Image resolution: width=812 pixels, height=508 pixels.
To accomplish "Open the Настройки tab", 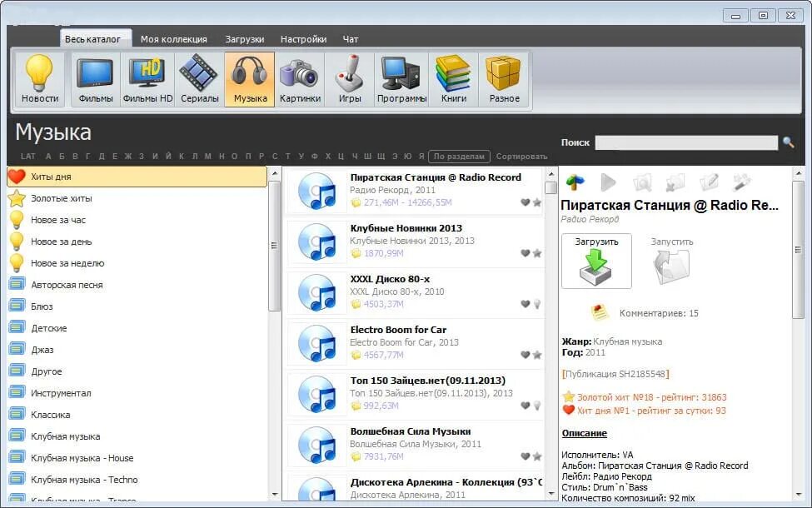I will [x=303, y=39].
